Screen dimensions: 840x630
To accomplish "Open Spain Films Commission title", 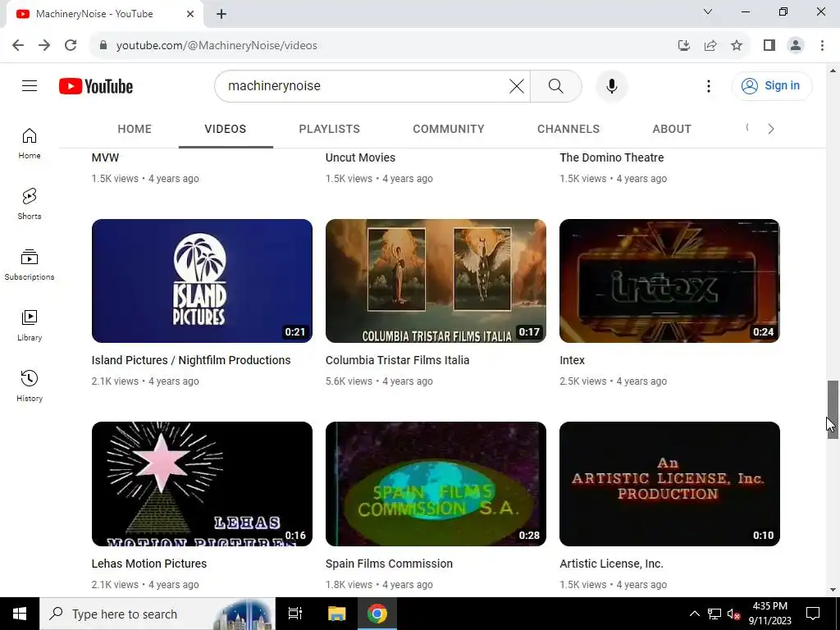I will click(389, 564).
